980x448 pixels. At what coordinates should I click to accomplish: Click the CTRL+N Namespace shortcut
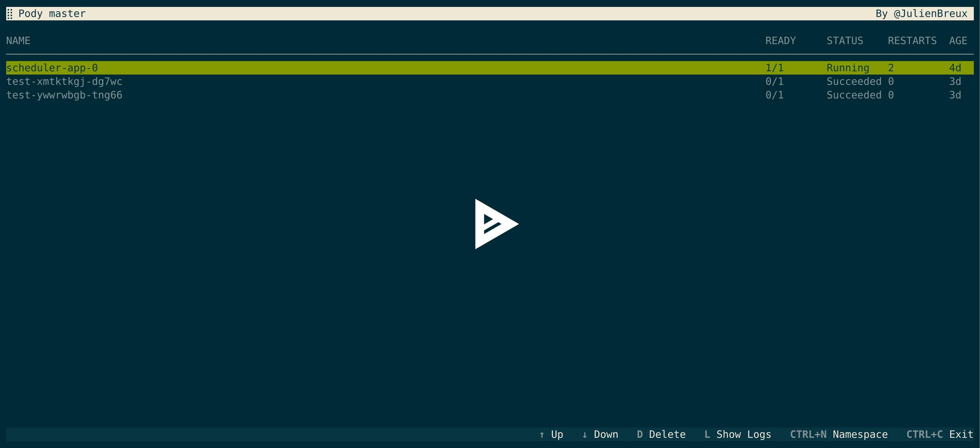[x=839, y=434]
